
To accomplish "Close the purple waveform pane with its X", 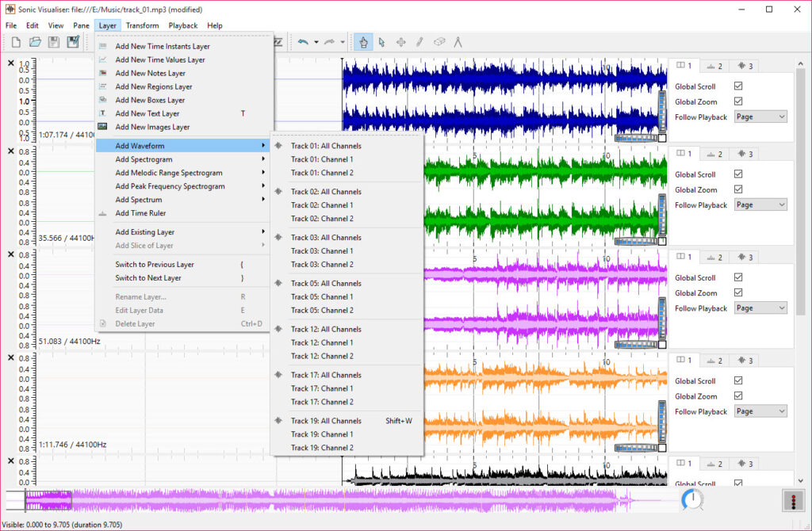I will [x=11, y=254].
